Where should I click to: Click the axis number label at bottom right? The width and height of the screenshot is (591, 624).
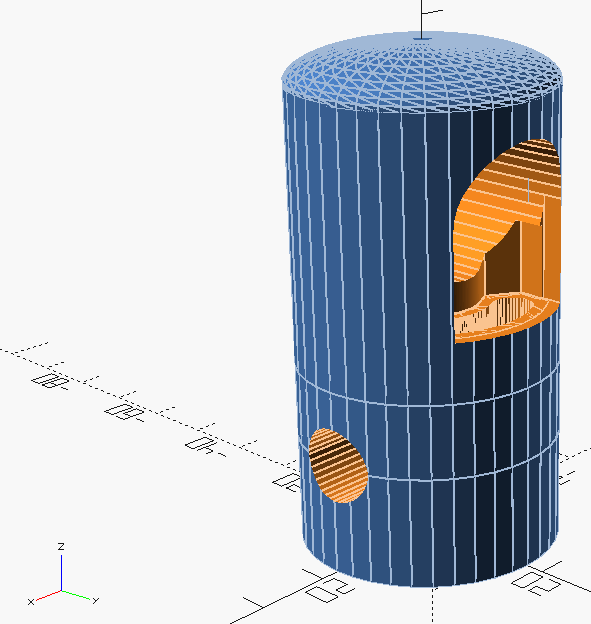(537, 583)
